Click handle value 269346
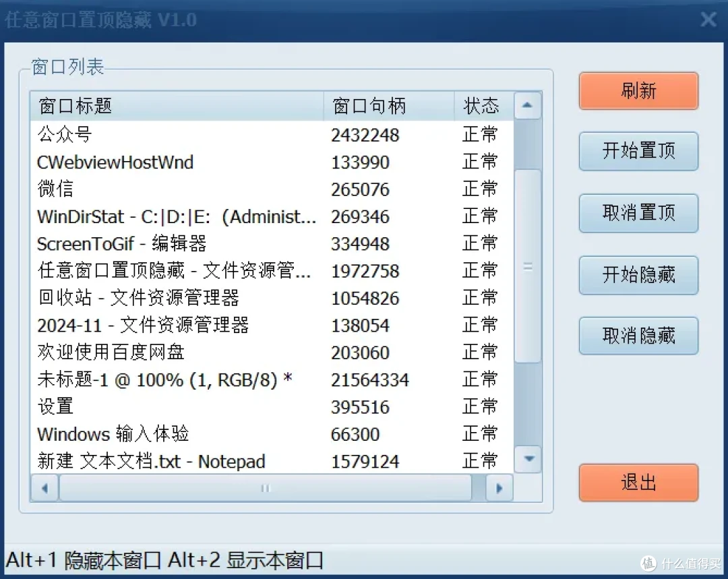The width and height of the screenshot is (728, 579). click(360, 217)
